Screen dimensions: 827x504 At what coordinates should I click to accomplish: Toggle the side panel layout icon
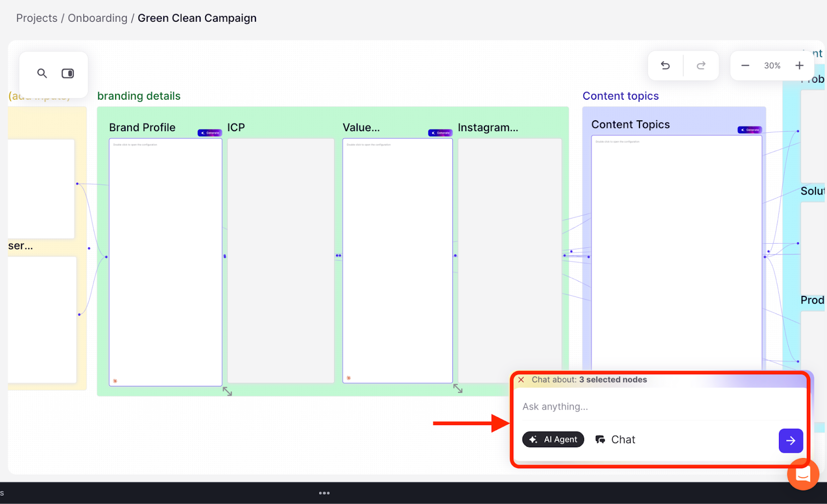[x=68, y=73]
